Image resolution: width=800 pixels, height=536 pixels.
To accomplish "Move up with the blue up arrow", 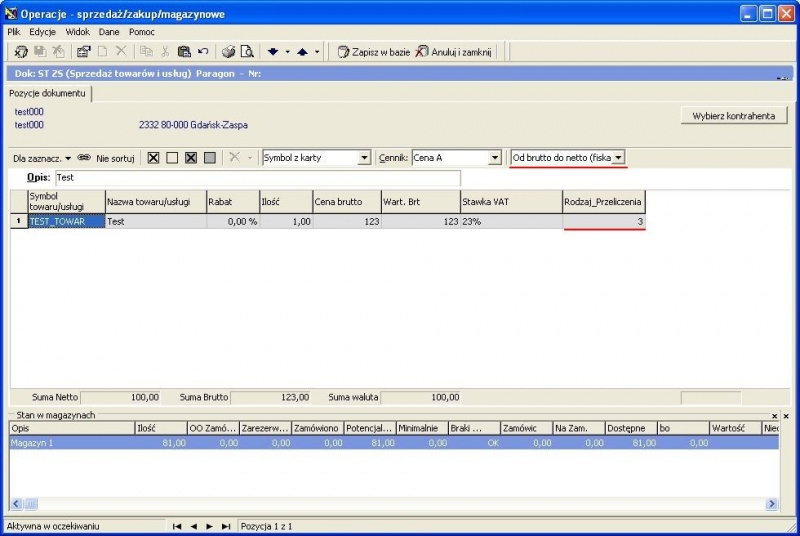I will [x=303, y=52].
